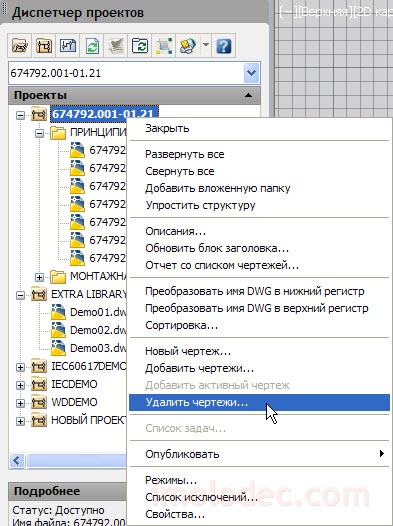Select the Demo03.dw tree row

click(98, 348)
